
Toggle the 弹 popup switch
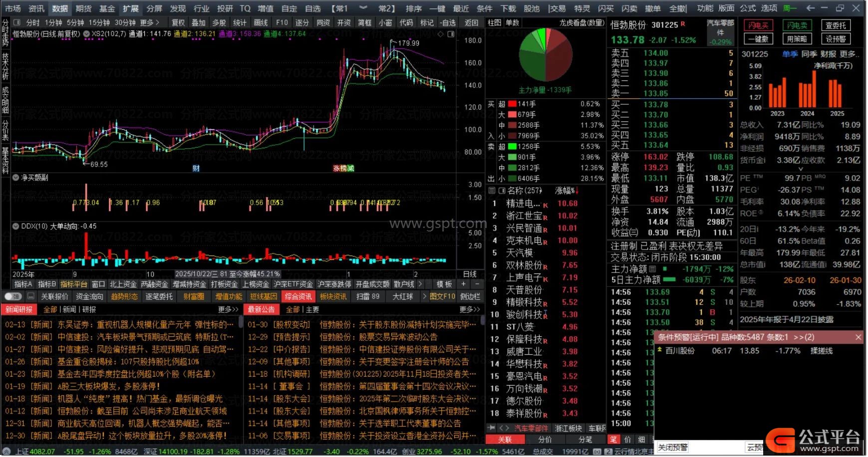12,296
